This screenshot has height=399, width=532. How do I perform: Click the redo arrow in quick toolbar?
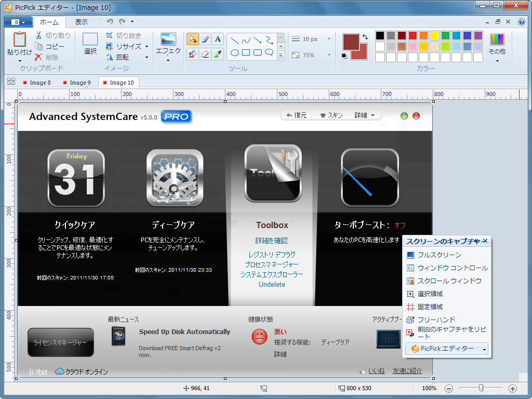click(122, 21)
